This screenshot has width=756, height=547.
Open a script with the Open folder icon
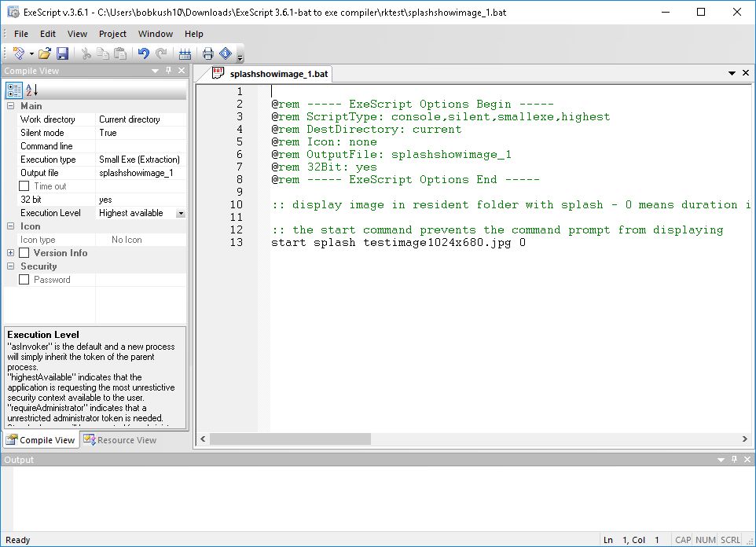click(x=44, y=53)
